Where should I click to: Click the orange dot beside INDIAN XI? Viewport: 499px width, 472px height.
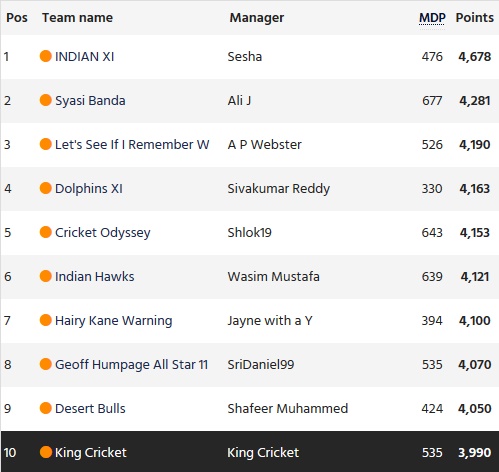[x=46, y=56]
